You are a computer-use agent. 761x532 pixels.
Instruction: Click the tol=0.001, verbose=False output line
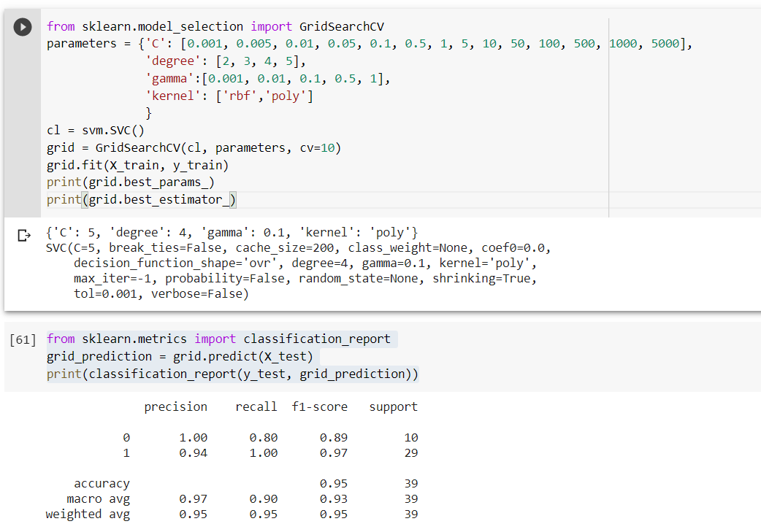[x=161, y=294]
